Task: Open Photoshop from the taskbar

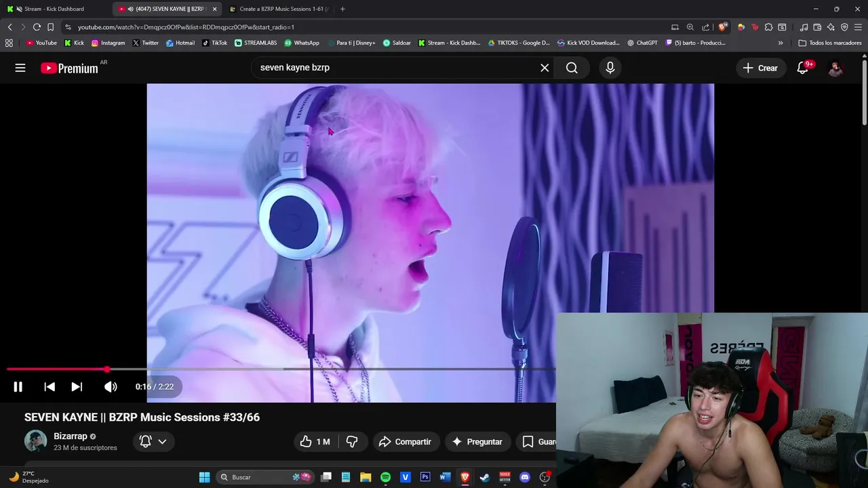Action: pyautogui.click(x=425, y=477)
